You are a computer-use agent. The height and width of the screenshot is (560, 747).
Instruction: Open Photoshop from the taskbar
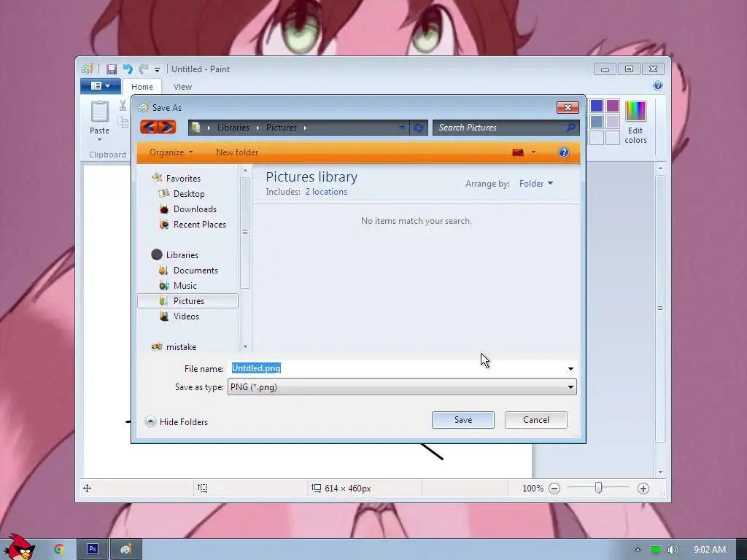tap(93, 549)
